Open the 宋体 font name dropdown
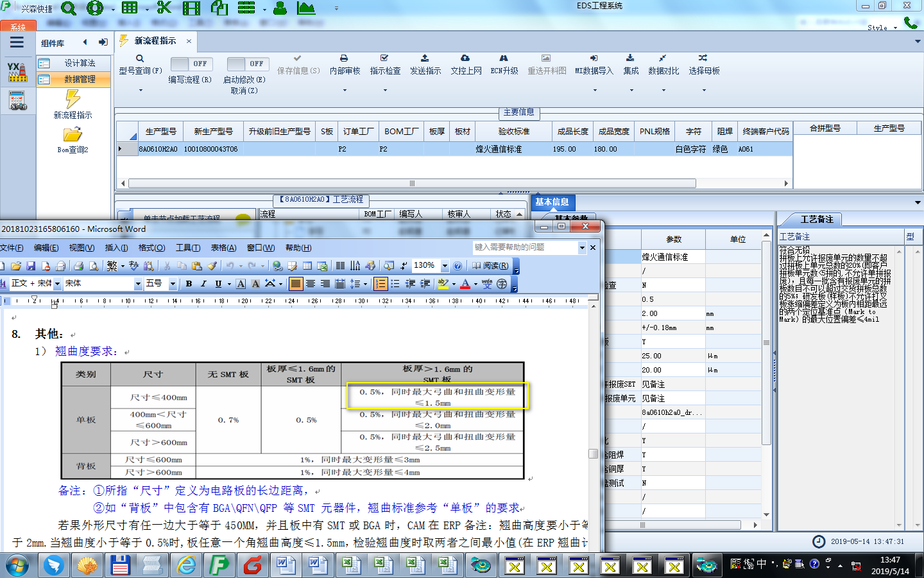924x578 pixels. 137,283
